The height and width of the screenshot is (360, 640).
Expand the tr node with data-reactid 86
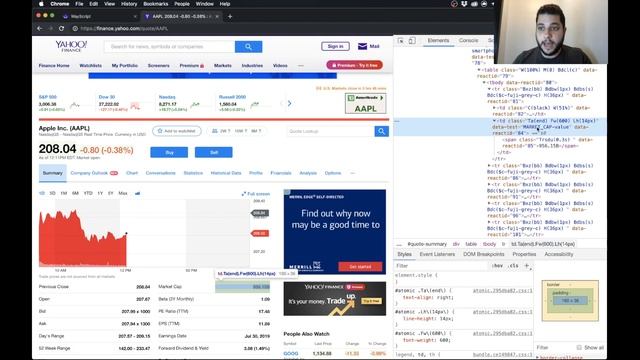(489, 166)
